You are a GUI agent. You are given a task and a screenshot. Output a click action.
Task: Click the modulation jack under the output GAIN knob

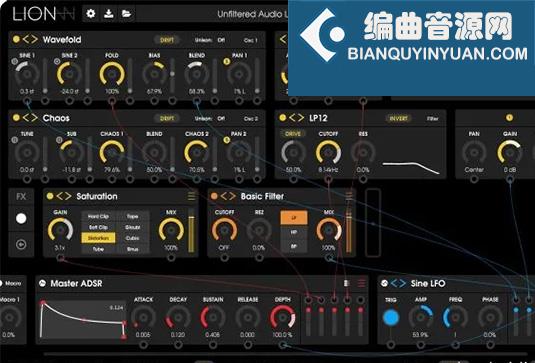click(510, 179)
